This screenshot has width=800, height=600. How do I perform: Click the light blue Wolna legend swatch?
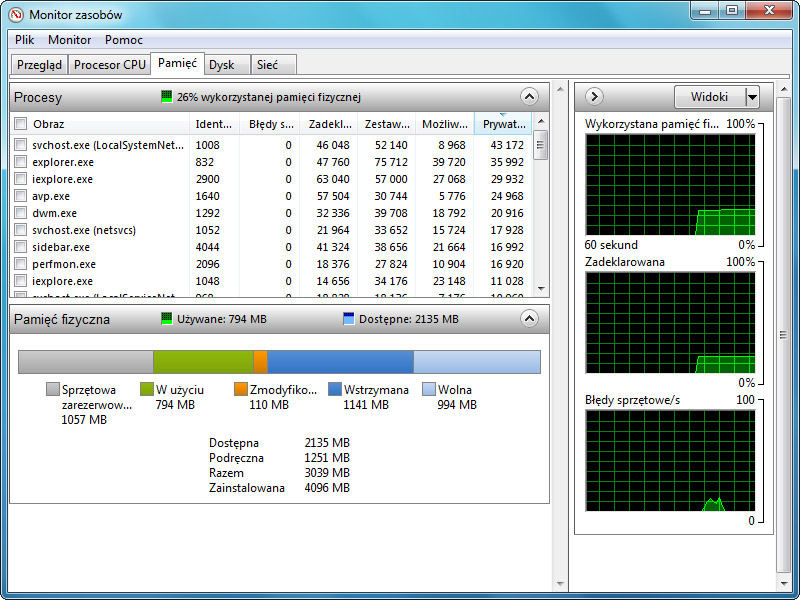click(x=429, y=389)
